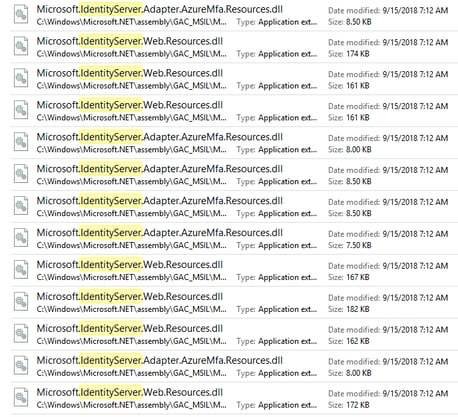Select AzureMfa.Resources.dll name just above the 174 KB row

pyautogui.click(x=160, y=9)
